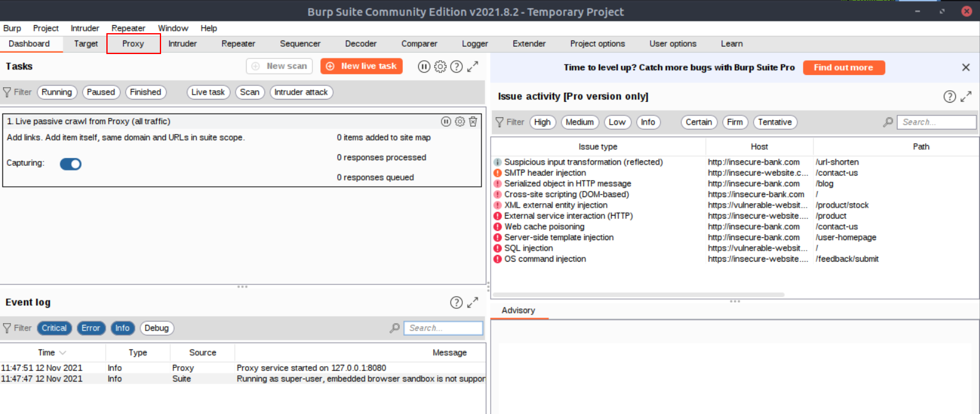This screenshot has width=980, height=414.
Task: Select the Advisory tab
Action: click(518, 310)
